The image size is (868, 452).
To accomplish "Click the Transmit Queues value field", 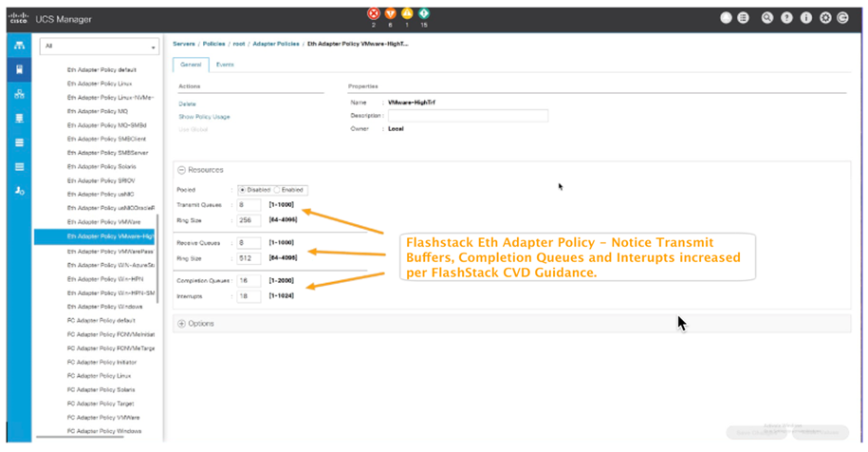I will pyautogui.click(x=249, y=205).
